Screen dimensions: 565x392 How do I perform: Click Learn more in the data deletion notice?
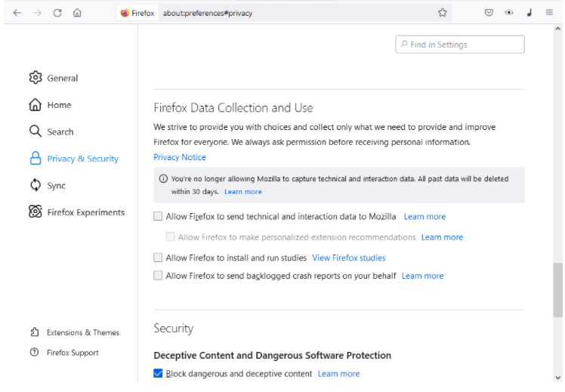[x=243, y=192]
